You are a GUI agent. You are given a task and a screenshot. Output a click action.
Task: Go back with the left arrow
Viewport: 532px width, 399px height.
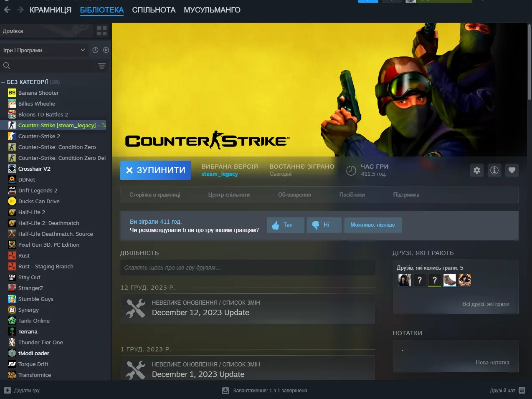tap(7, 10)
